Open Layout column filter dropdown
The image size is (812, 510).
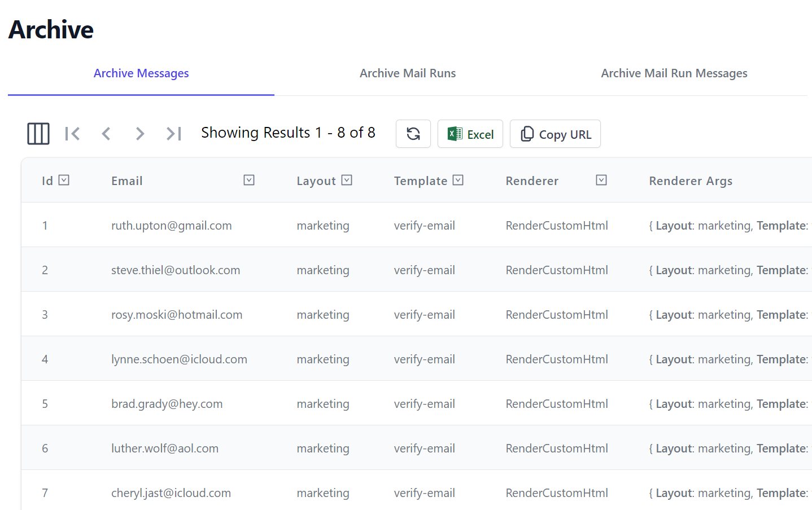(347, 180)
